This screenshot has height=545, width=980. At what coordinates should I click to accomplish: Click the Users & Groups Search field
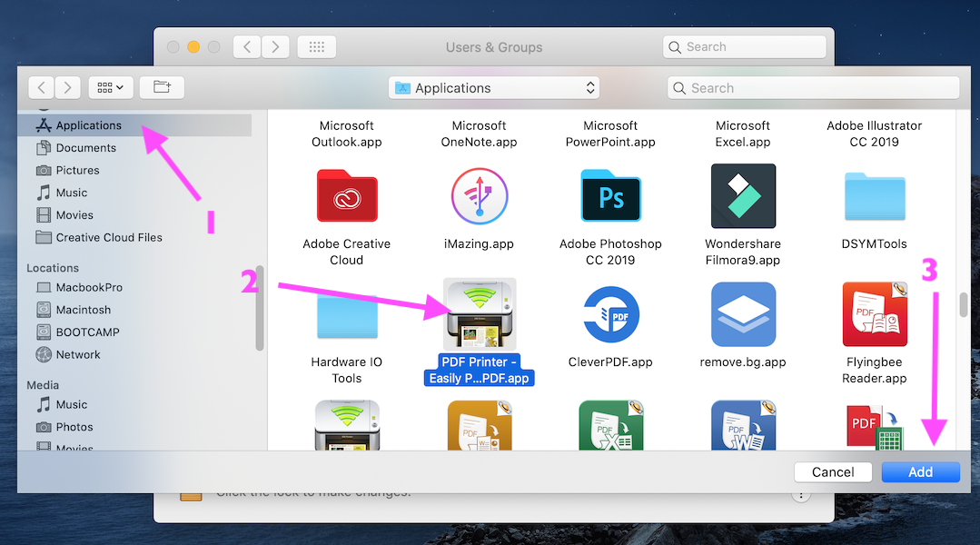click(x=745, y=47)
